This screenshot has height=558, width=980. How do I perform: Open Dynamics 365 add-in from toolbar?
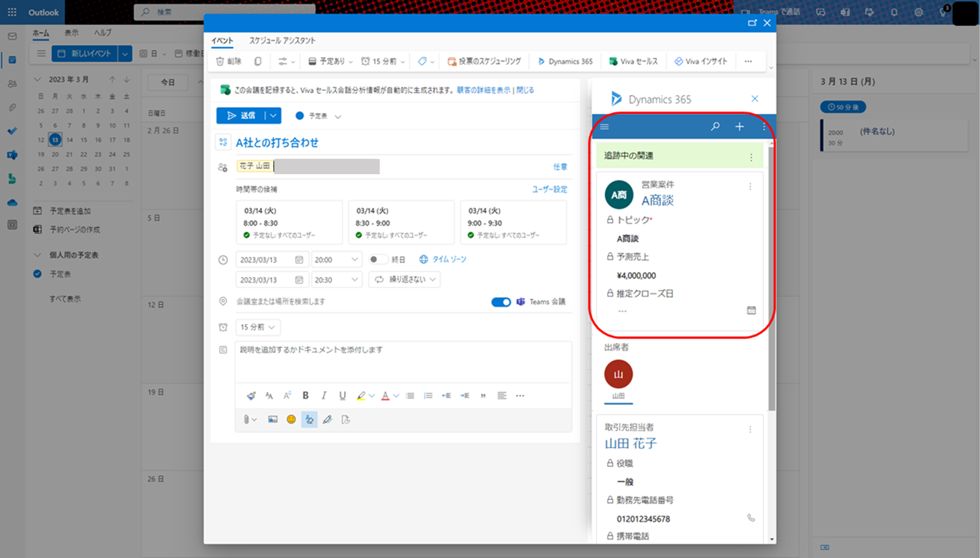565,61
